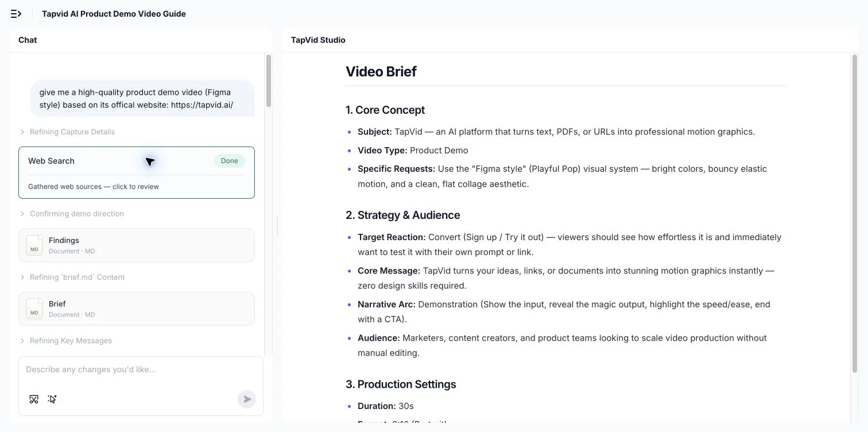
Task: Click the sparkle cursor select icon
Action: tap(52, 399)
